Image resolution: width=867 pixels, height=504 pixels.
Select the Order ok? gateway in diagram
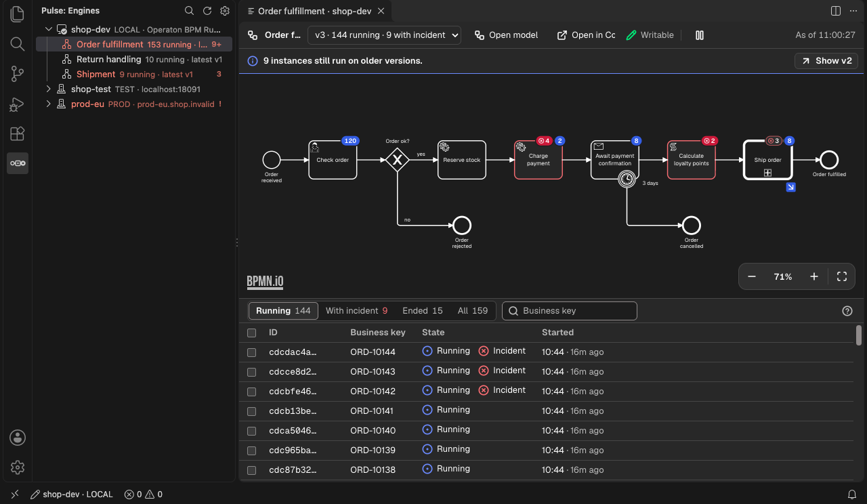[x=398, y=160]
